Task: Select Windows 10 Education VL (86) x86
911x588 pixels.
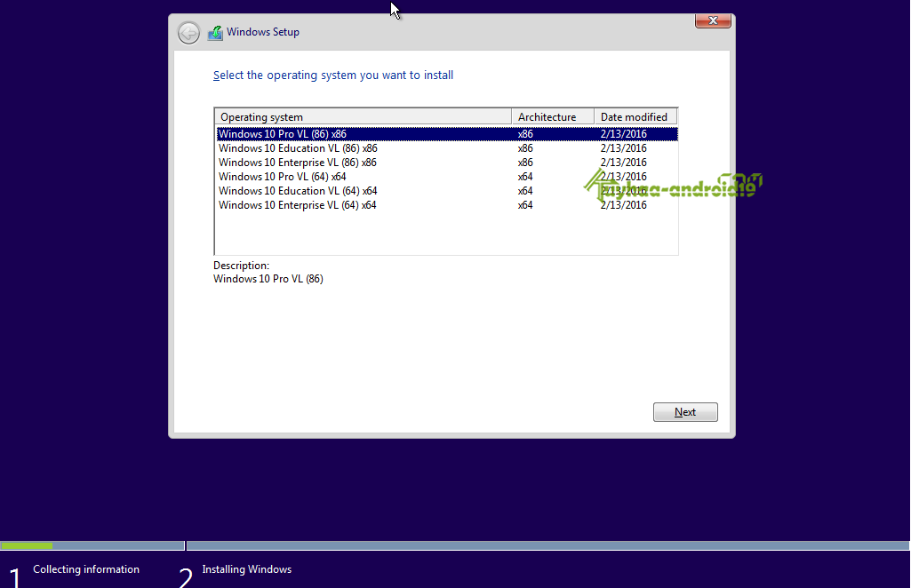Action: (x=447, y=148)
